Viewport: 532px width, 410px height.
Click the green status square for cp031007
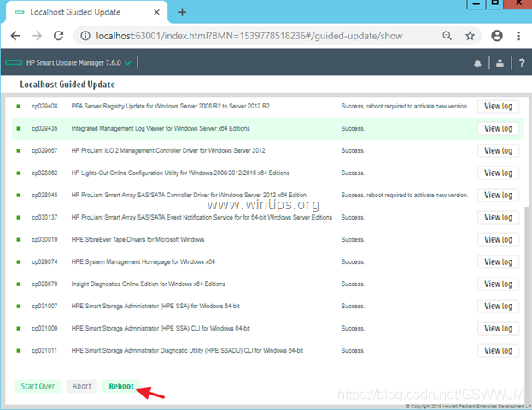(19, 306)
